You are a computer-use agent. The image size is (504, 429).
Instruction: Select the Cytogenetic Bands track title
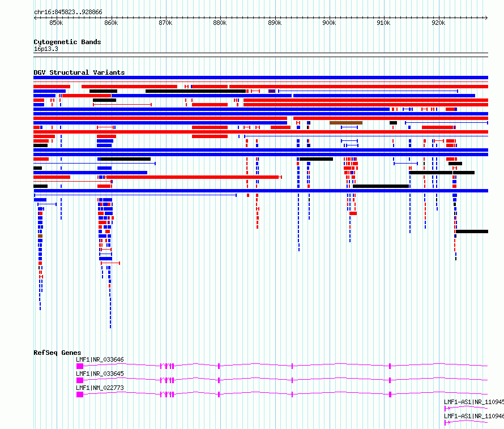pyautogui.click(x=67, y=42)
